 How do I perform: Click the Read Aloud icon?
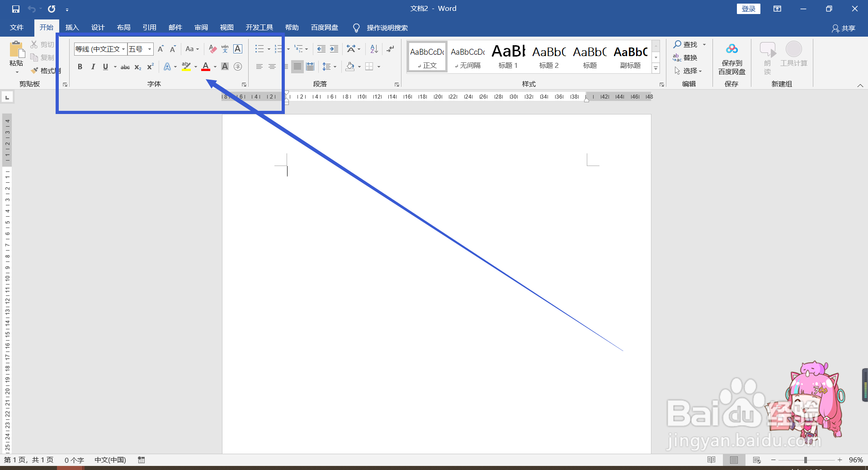click(768, 58)
